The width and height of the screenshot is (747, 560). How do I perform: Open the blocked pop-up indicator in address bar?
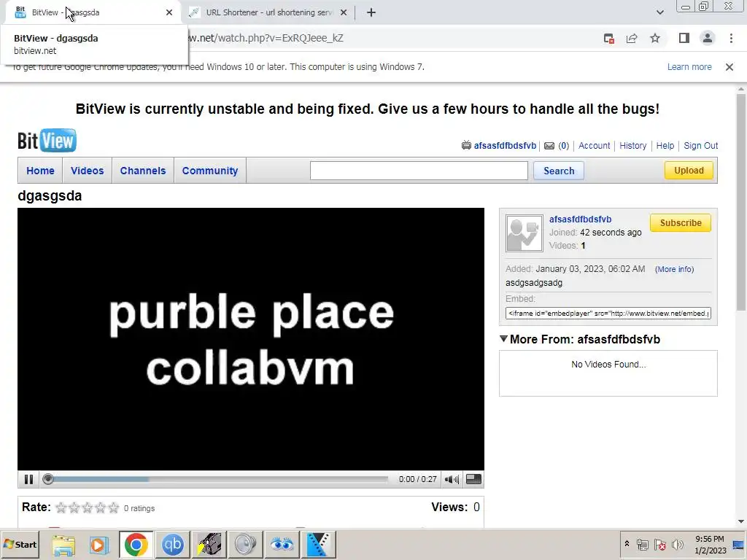coord(608,38)
